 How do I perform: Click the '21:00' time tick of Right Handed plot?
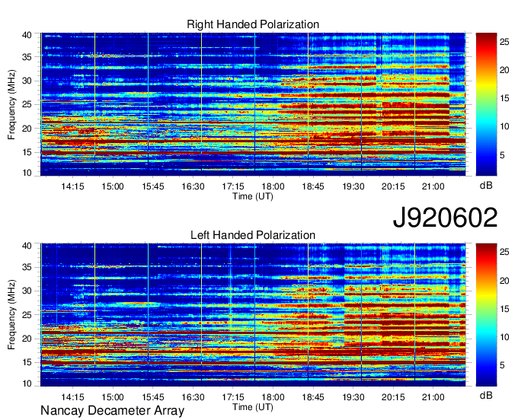[433, 186]
